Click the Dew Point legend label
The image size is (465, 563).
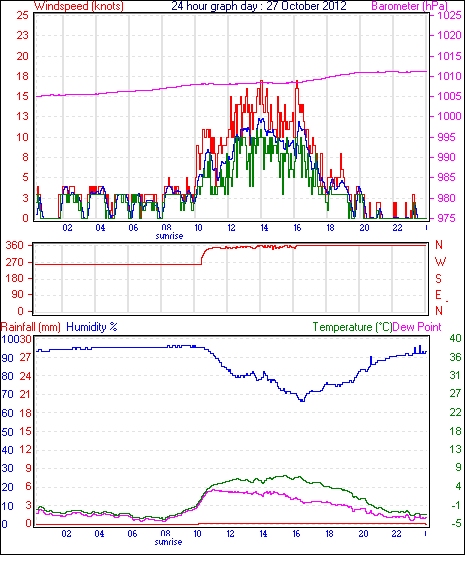click(417, 327)
